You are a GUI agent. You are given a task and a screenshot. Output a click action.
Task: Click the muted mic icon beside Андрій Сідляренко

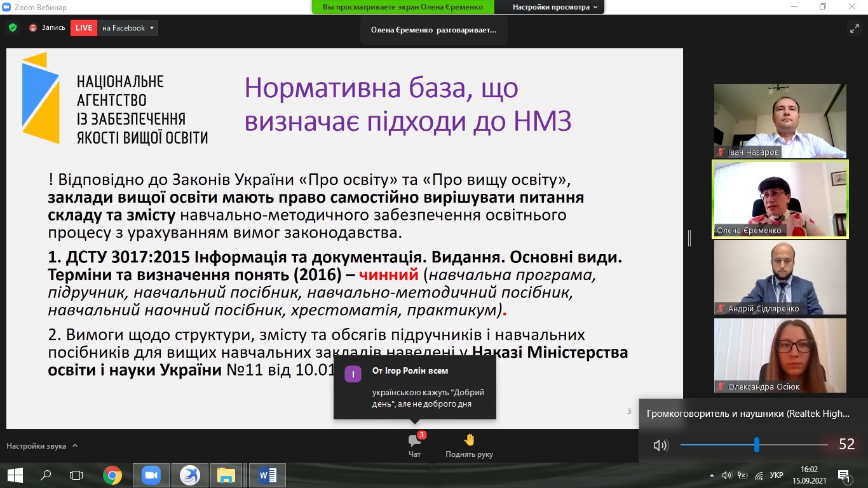[721, 309]
